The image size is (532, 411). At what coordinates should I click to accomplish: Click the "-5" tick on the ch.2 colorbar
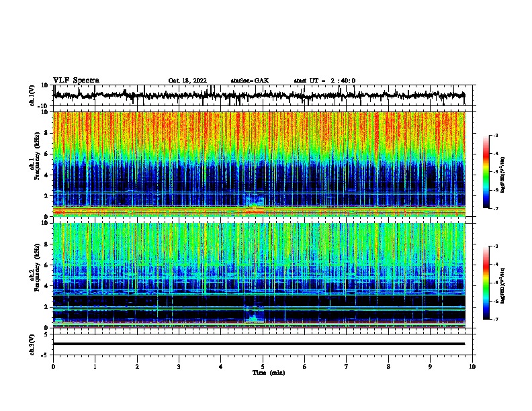coord(496,283)
